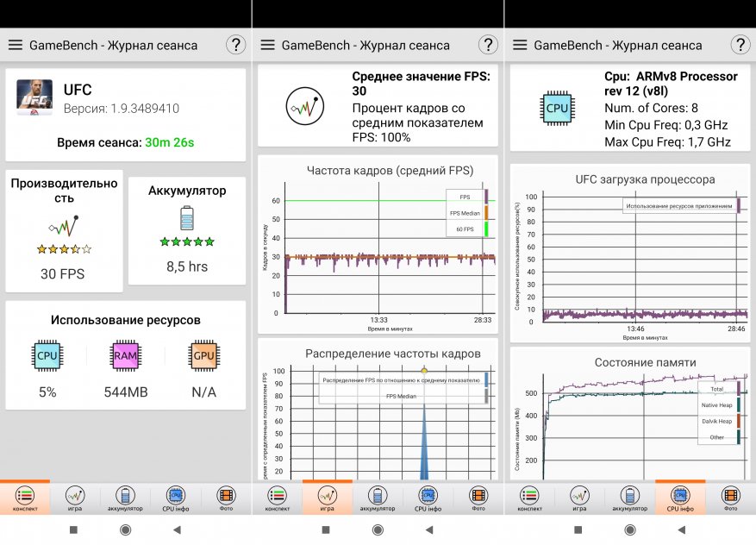Select игра tab in right screen

click(x=579, y=498)
